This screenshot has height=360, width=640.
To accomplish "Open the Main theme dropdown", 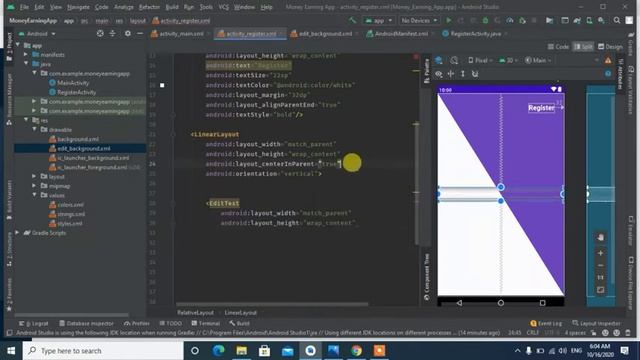I will [x=538, y=60].
